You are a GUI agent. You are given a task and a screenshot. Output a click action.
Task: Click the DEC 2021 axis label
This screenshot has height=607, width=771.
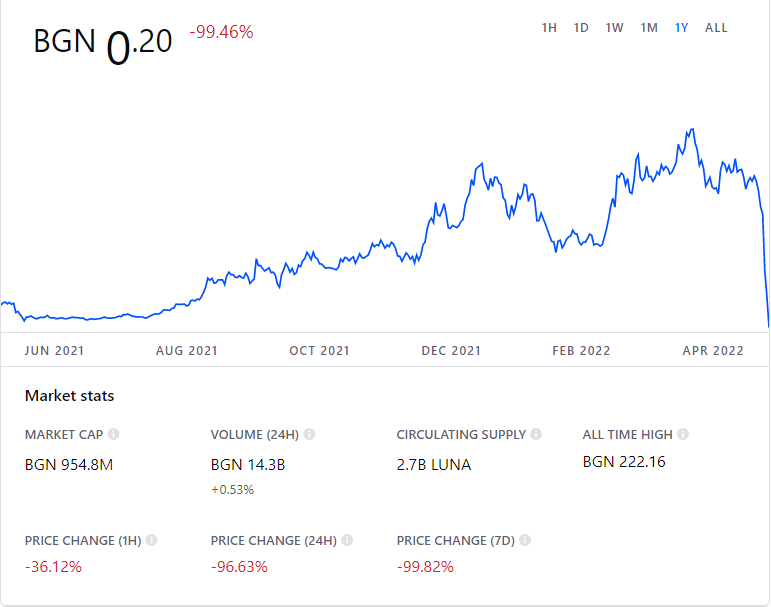click(x=451, y=351)
